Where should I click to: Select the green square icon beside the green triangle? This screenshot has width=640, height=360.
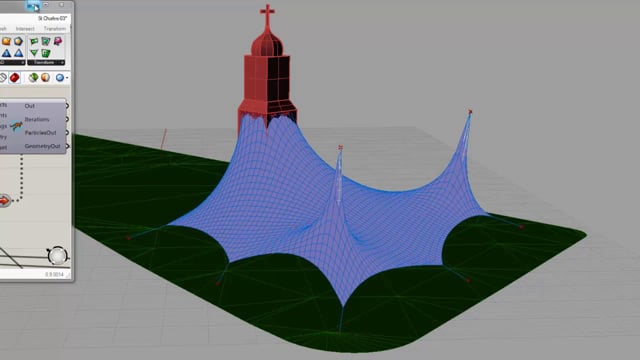(x=46, y=53)
